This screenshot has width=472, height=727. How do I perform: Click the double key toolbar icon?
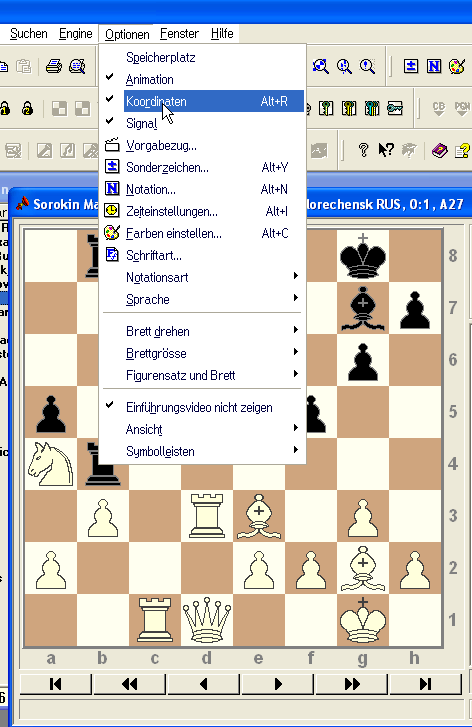(x=349, y=108)
